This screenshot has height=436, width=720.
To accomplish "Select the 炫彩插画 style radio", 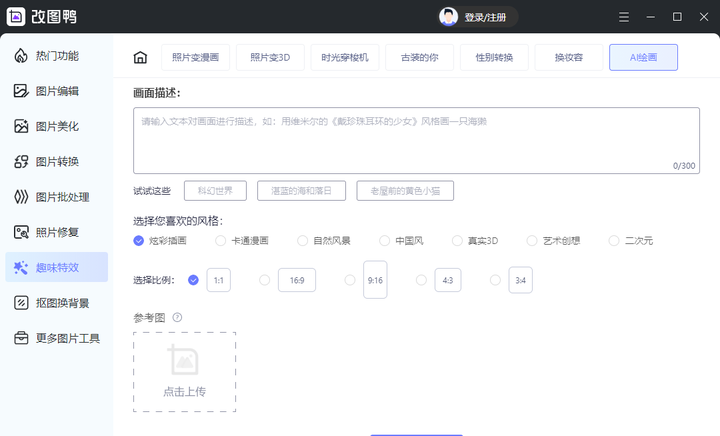I will point(139,240).
